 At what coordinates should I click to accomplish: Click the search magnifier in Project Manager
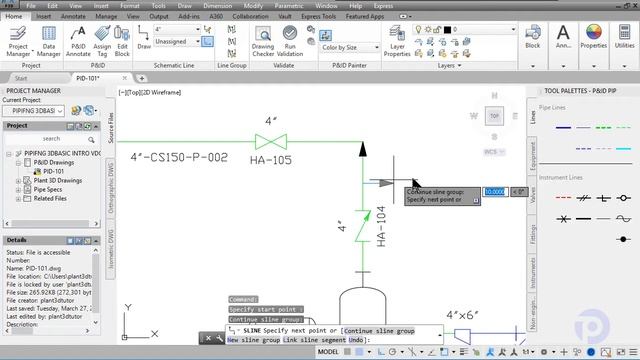[91, 140]
